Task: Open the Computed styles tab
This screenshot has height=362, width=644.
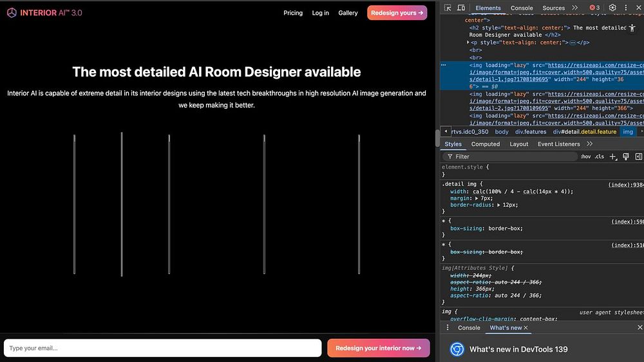Action: point(486,144)
